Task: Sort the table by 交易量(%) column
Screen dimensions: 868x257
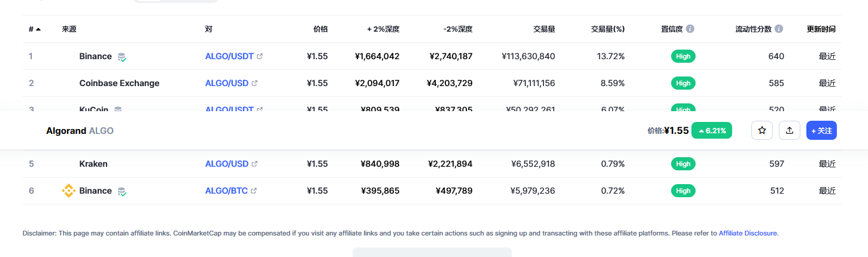Action: [608, 29]
